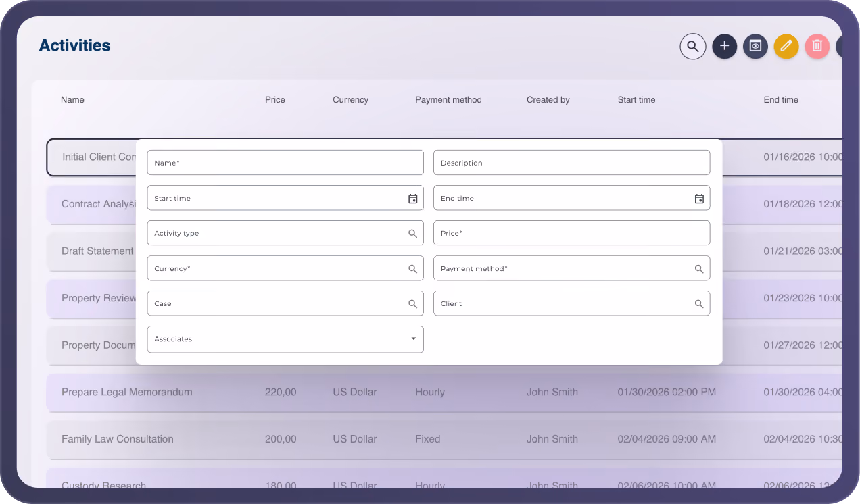This screenshot has height=504, width=860.
Task: Open the Client lookup field
Action: 572,303
